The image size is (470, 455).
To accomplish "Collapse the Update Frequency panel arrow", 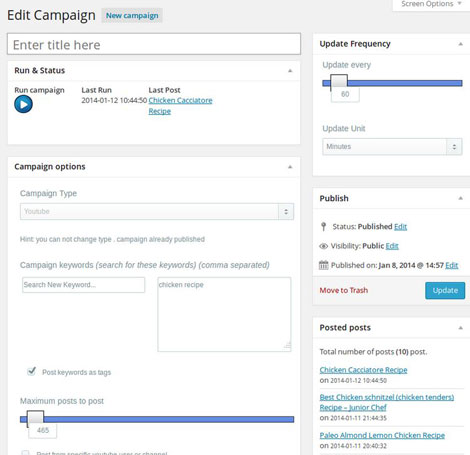I will pos(460,44).
